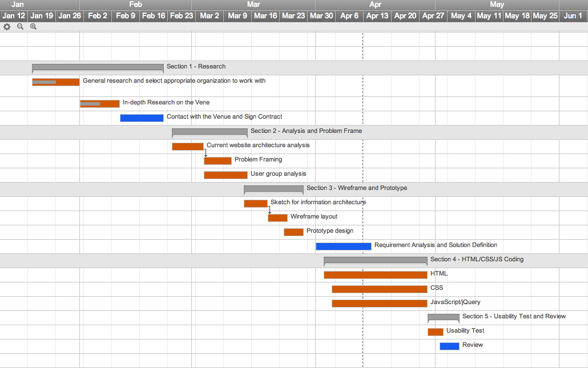Click the "User group analysis" task label
588x368 pixels.
pyautogui.click(x=278, y=174)
